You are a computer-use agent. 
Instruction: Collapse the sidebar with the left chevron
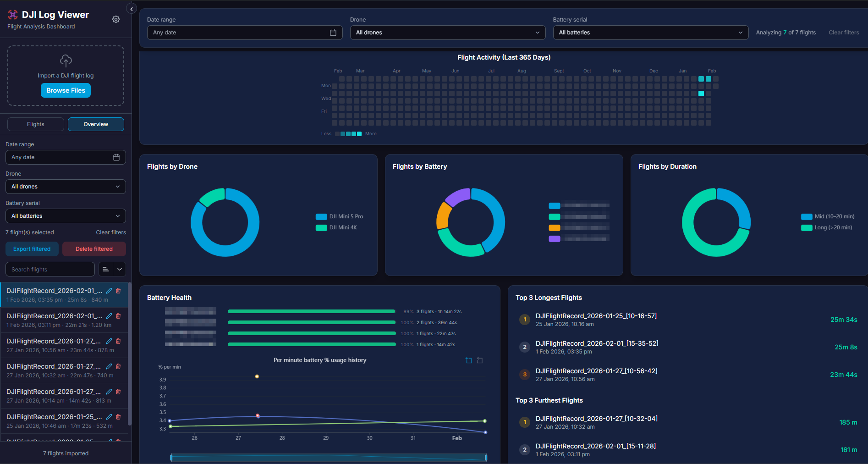tap(132, 8)
